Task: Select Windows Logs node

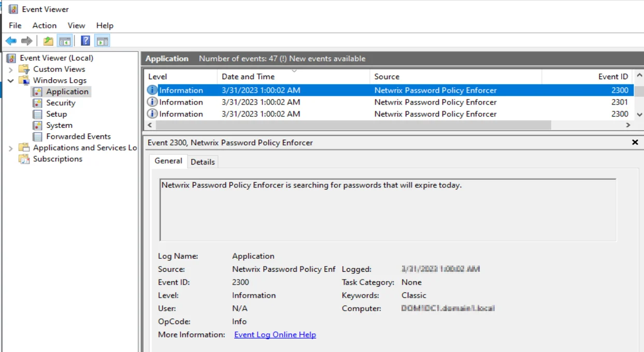Action: [x=60, y=80]
